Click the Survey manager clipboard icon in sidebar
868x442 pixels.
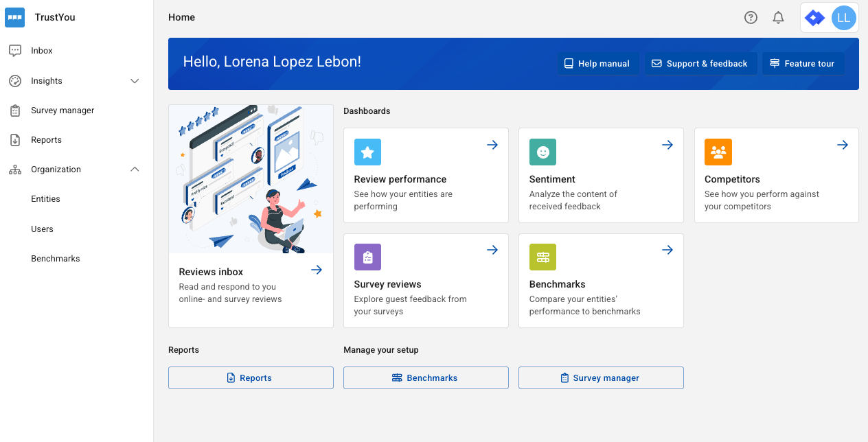(x=15, y=110)
